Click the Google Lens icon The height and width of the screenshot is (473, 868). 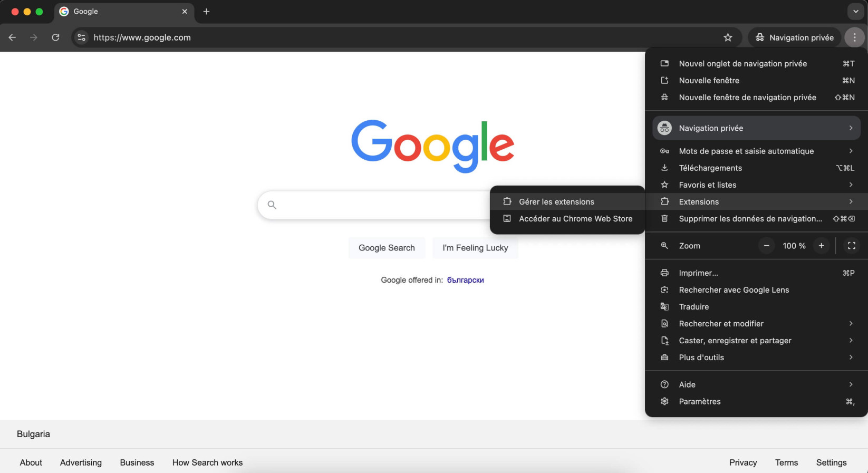(x=664, y=290)
